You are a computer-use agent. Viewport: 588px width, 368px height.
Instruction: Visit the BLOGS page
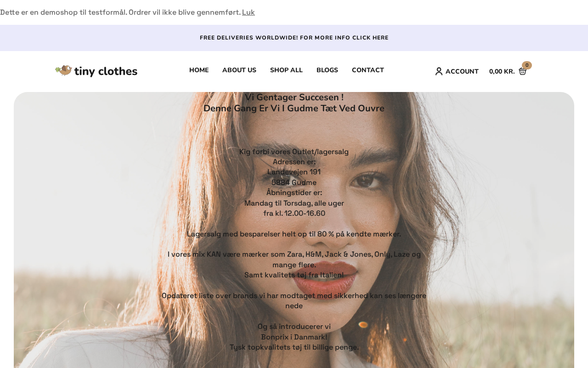click(327, 70)
